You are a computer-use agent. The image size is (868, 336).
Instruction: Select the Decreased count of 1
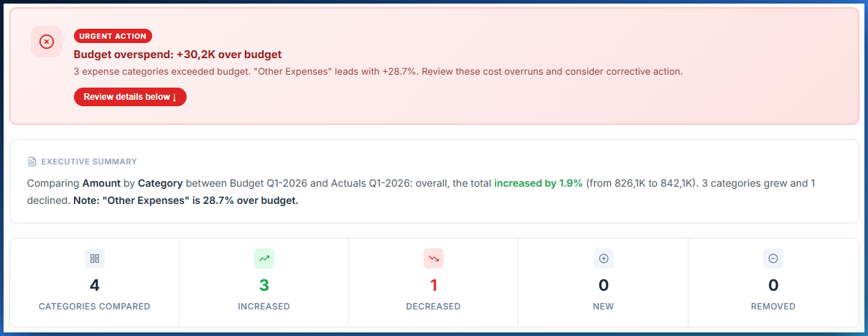pyautogui.click(x=434, y=285)
